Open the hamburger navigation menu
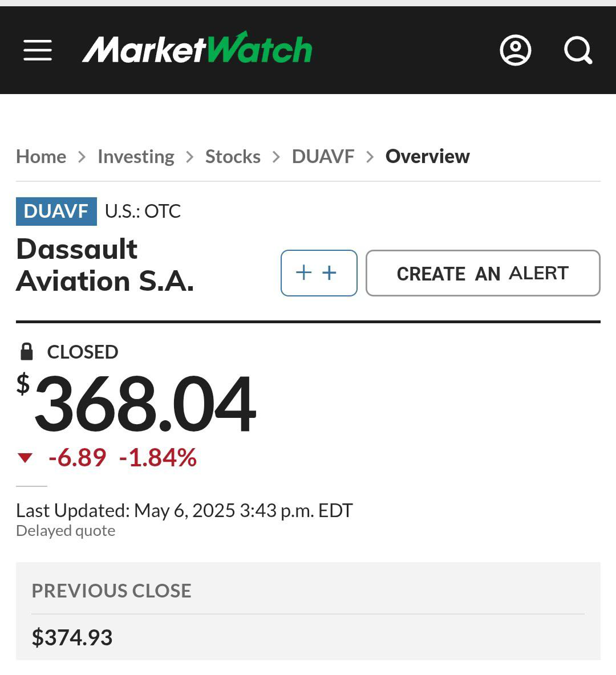The height and width of the screenshot is (675, 616). [x=38, y=50]
